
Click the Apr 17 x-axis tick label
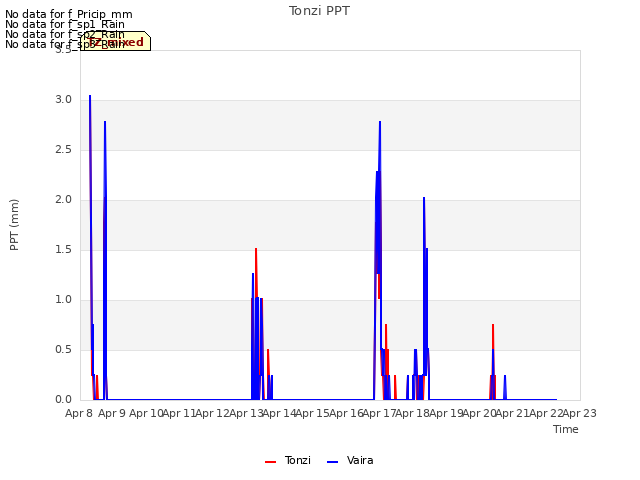pyautogui.click(x=379, y=413)
